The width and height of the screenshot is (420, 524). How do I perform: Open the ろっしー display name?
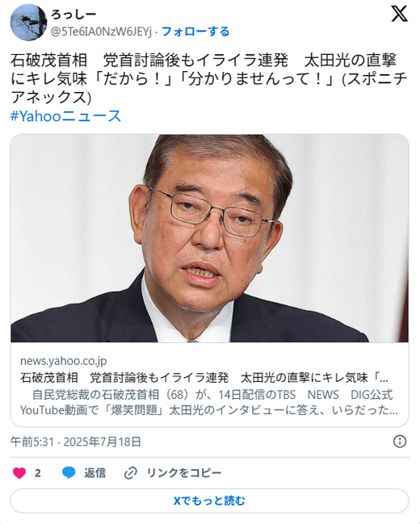pos(73,14)
